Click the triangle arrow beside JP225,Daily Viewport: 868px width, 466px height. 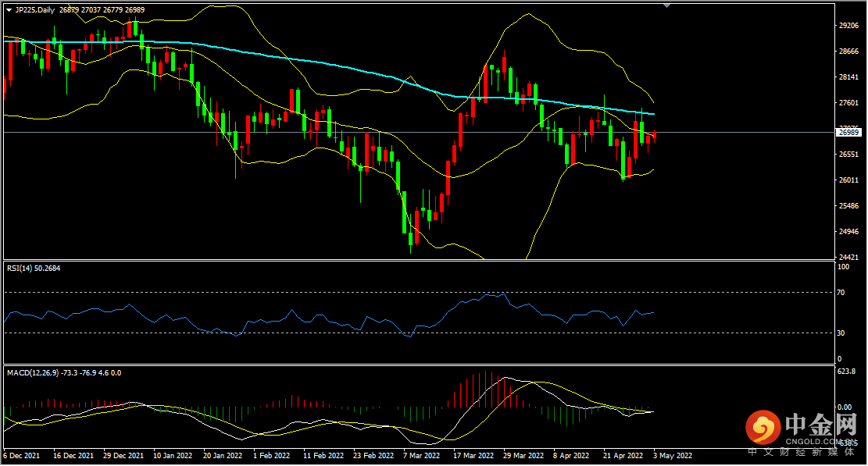(9, 10)
